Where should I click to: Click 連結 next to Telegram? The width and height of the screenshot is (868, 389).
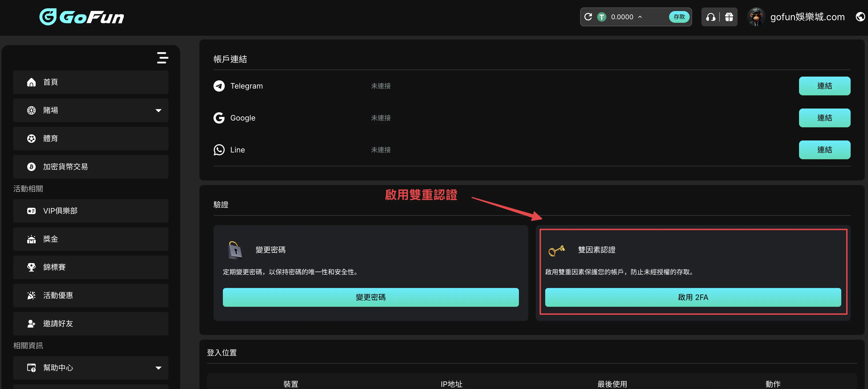point(825,86)
